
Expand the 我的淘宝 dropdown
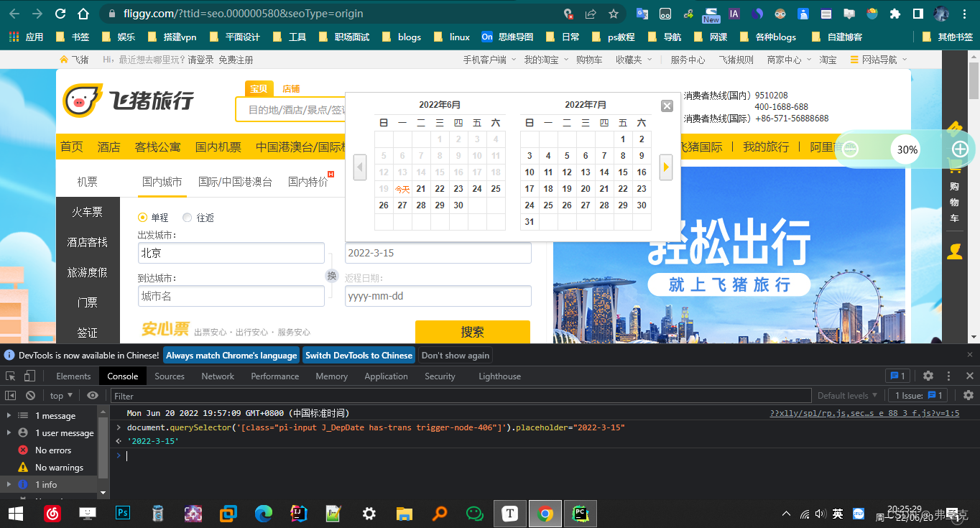[545, 60]
